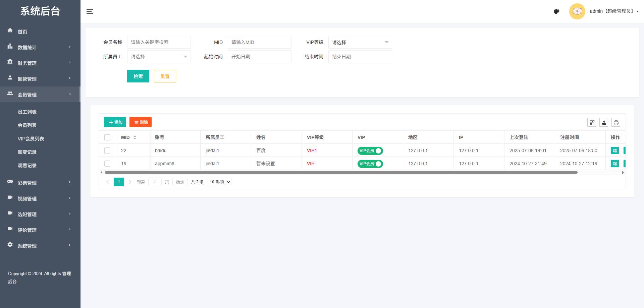Viewport: 644px width, 308px height.
Task: Click the 添加 add button above the table
Action: [115, 122]
